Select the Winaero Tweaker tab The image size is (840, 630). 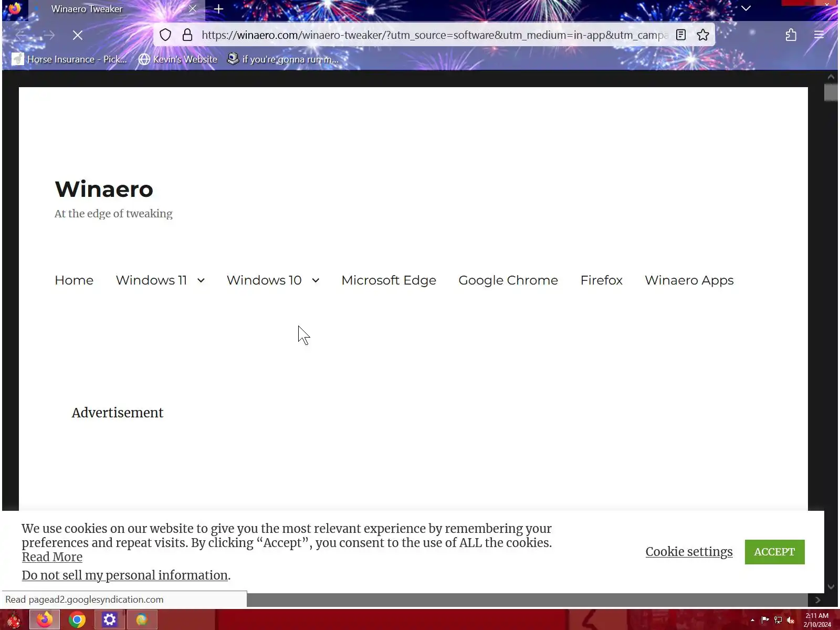[117, 9]
